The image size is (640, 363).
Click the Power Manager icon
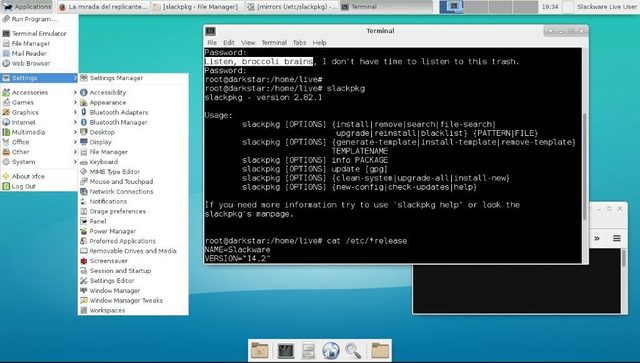(x=84, y=231)
